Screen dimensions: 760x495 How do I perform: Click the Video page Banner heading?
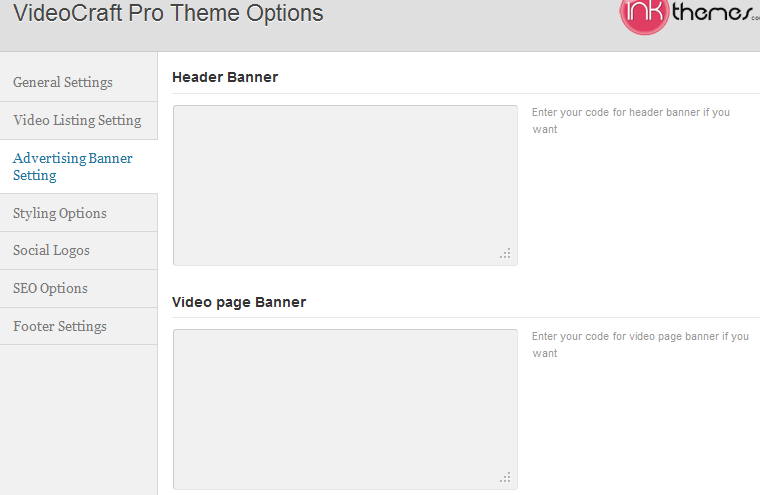[239, 302]
